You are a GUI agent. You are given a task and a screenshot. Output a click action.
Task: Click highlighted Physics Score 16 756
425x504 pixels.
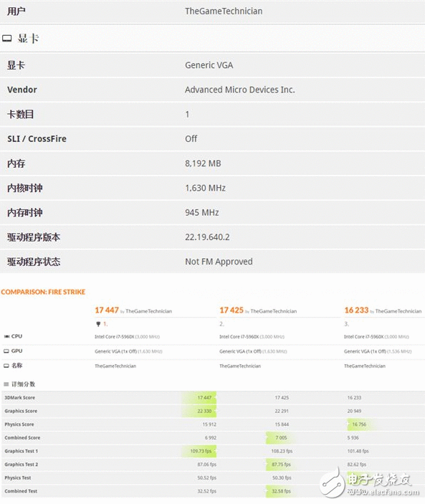[x=359, y=424]
